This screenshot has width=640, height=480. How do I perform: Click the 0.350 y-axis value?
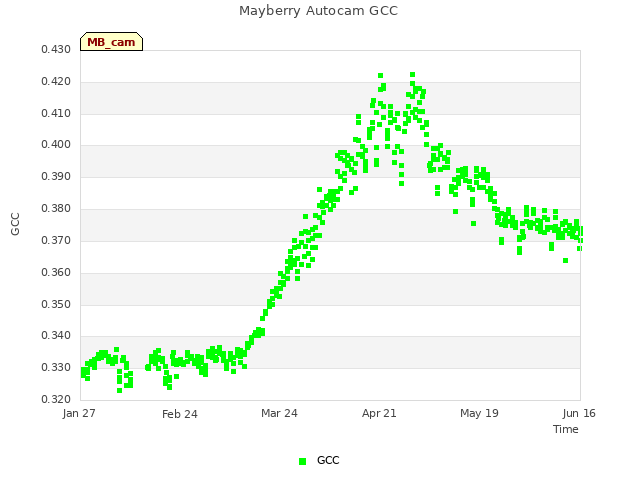[x=56, y=304]
